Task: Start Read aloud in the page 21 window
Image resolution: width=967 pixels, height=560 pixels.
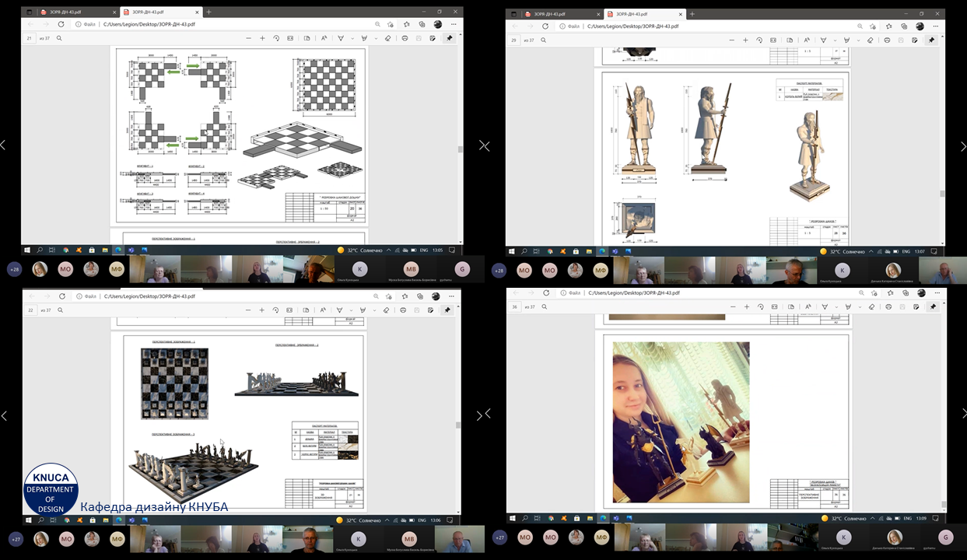Action: coord(324,38)
